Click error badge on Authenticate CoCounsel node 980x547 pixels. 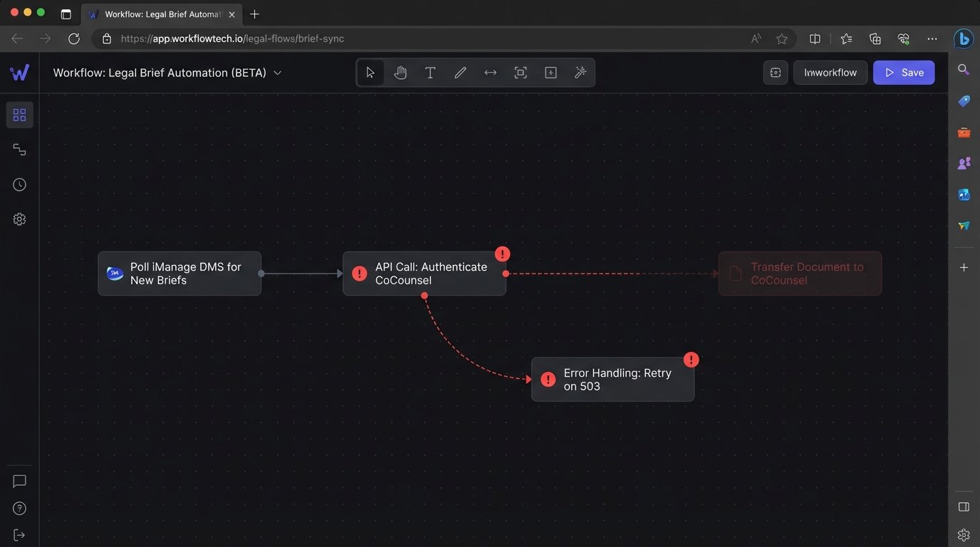(503, 254)
